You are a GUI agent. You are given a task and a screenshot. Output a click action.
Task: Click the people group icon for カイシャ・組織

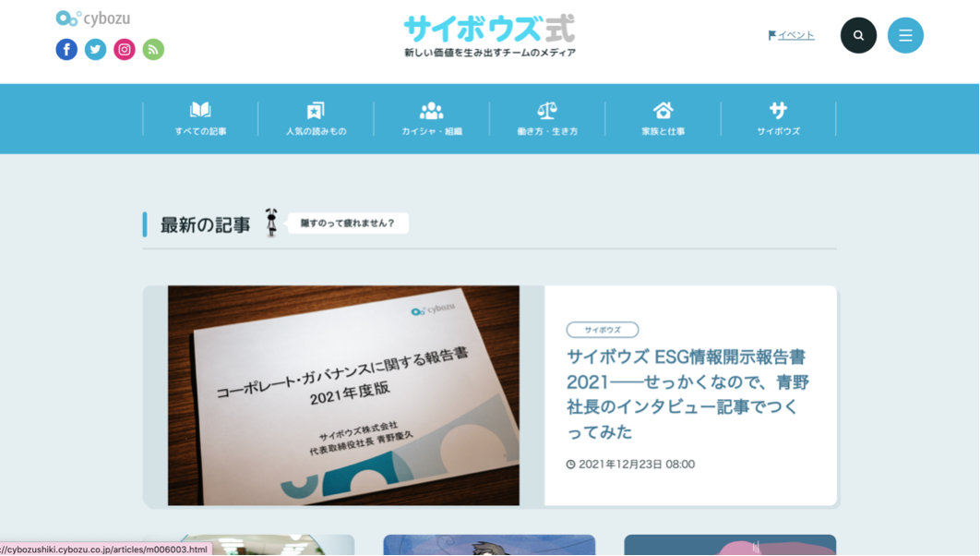click(431, 111)
